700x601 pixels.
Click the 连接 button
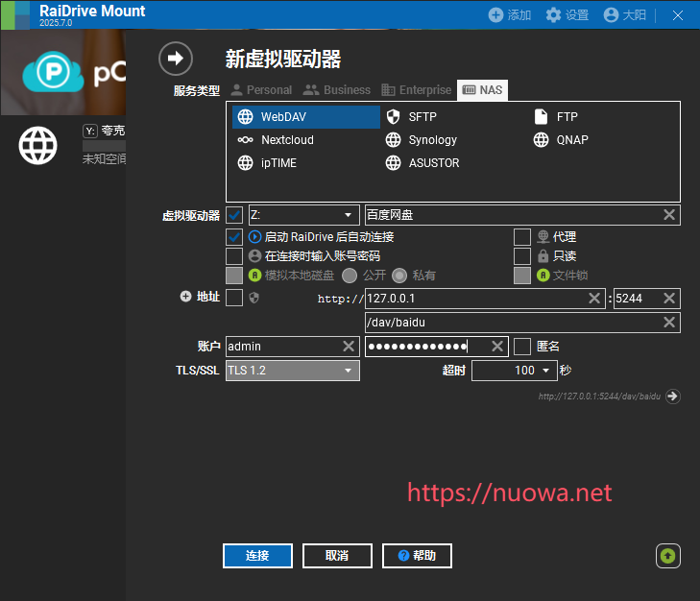(x=257, y=556)
